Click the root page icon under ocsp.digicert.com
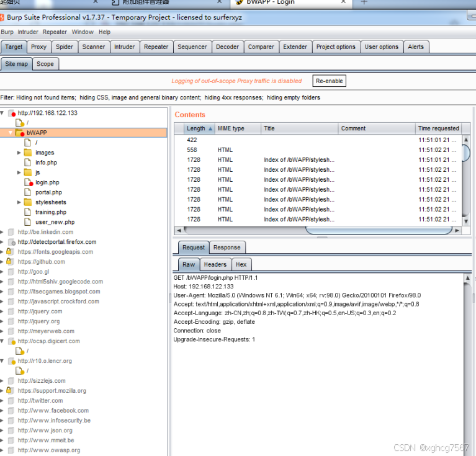476x456 pixels. [20, 351]
